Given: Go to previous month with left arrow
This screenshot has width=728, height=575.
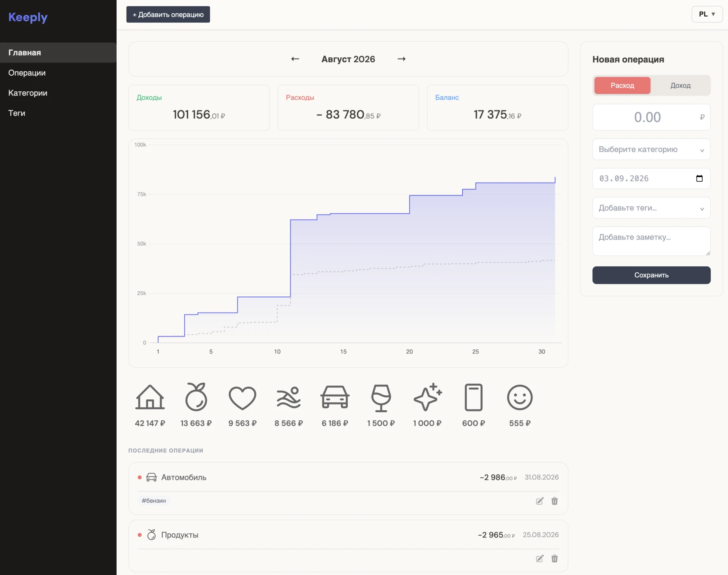Looking at the screenshot, I should 295,59.
